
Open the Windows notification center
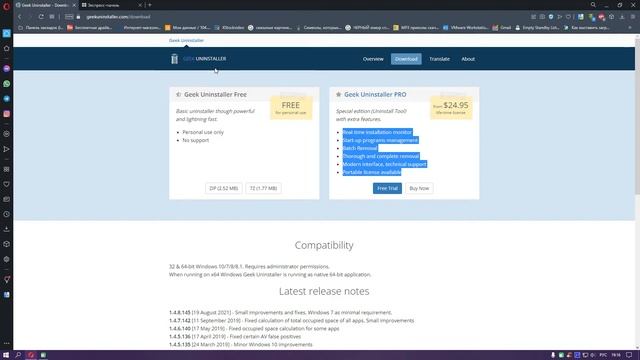point(629,355)
